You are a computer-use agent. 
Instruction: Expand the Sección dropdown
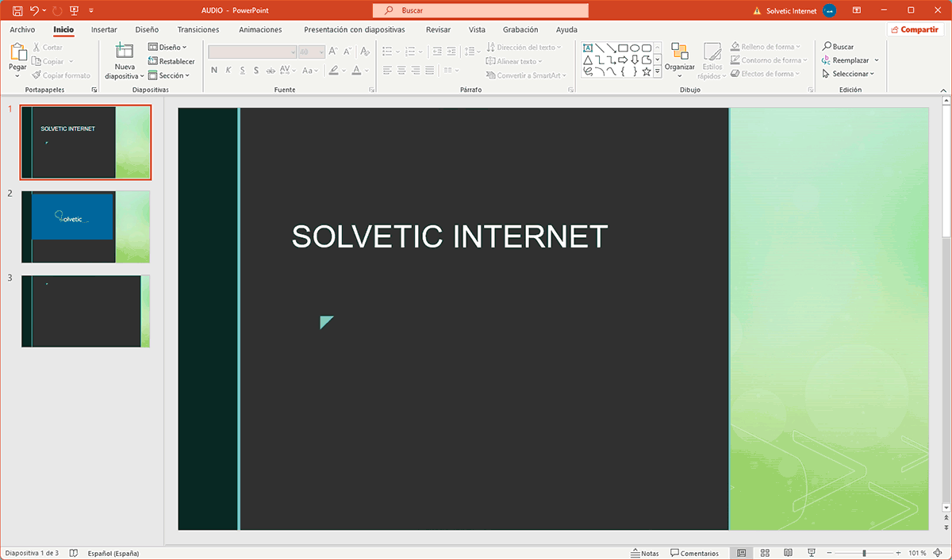coord(169,76)
